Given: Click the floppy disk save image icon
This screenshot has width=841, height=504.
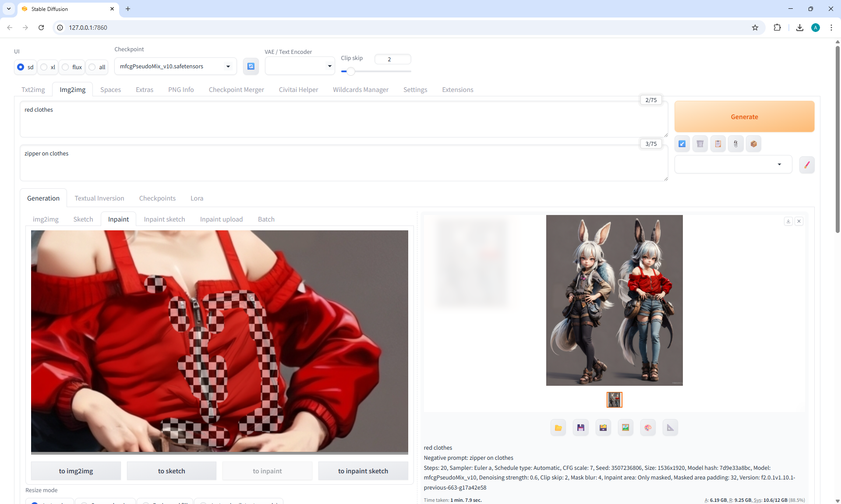Looking at the screenshot, I should [580, 428].
